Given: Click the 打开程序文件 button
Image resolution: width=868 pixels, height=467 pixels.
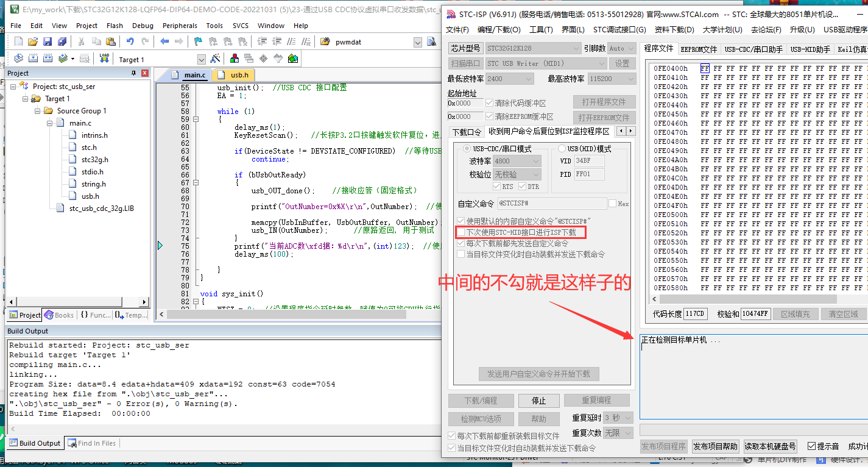Looking at the screenshot, I should pyautogui.click(x=604, y=102).
